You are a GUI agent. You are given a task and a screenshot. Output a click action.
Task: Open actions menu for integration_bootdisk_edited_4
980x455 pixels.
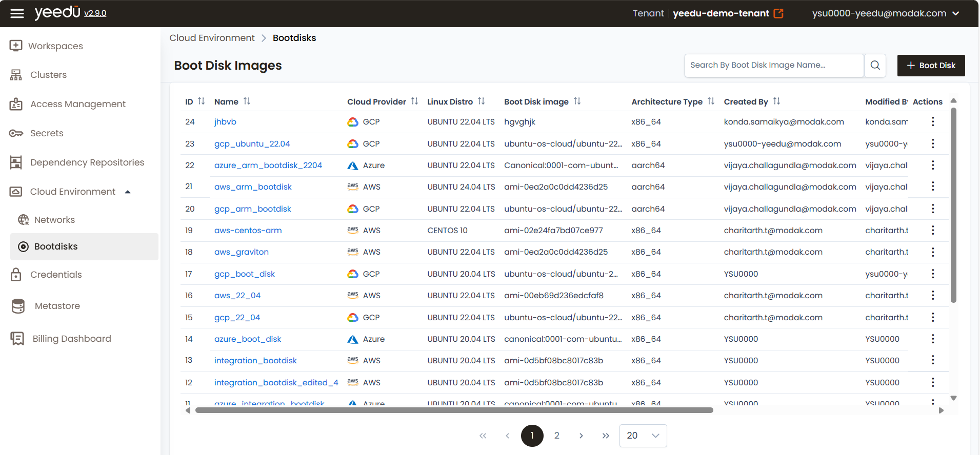933,382
